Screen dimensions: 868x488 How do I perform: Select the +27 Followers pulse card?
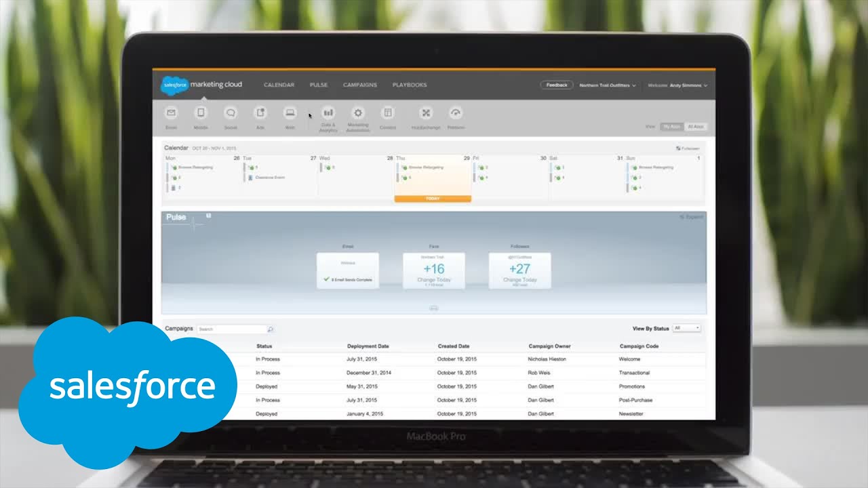coord(520,270)
